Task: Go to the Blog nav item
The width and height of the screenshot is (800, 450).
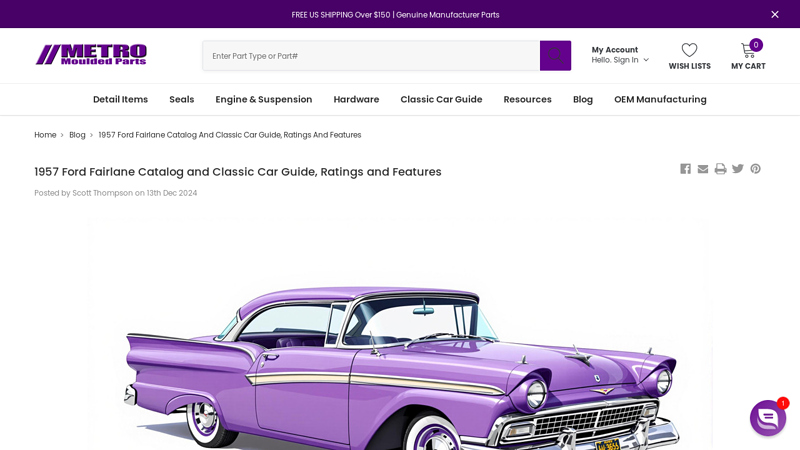Action: (x=583, y=99)
